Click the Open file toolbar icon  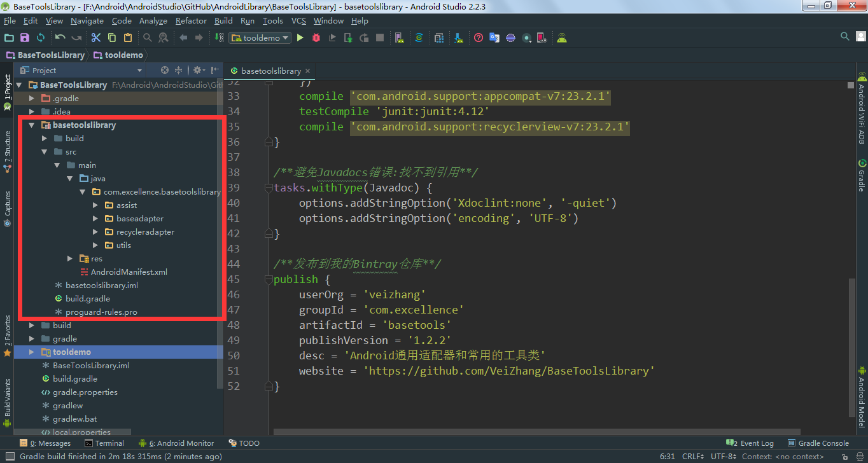(9, 38)
